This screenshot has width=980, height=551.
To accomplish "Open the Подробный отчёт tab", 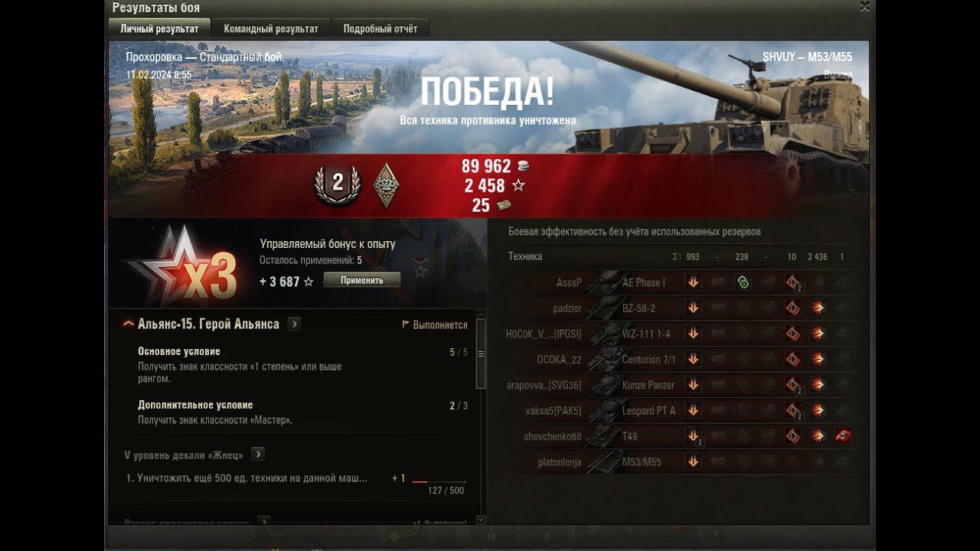I will coord(381,28).
